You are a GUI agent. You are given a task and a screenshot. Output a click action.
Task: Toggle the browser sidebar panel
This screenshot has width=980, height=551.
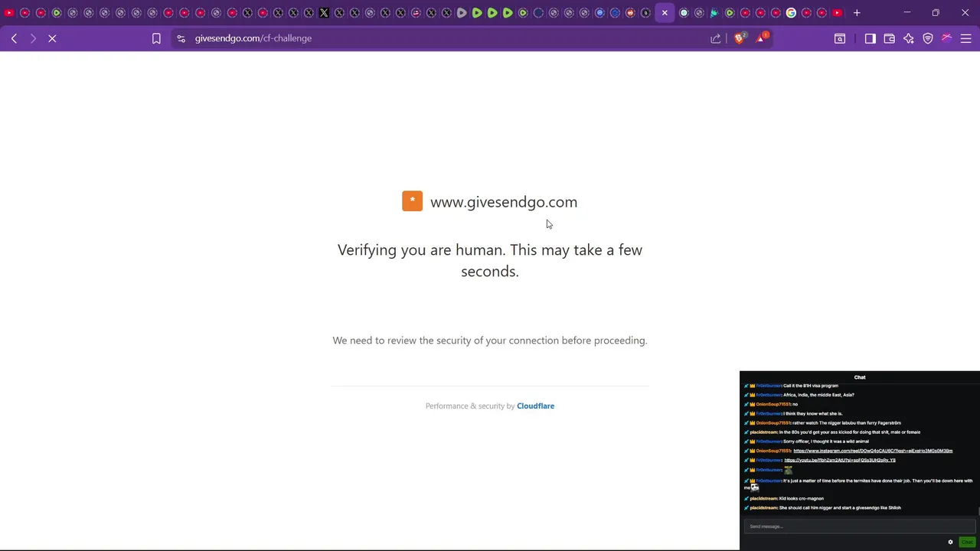coord(871,38)
